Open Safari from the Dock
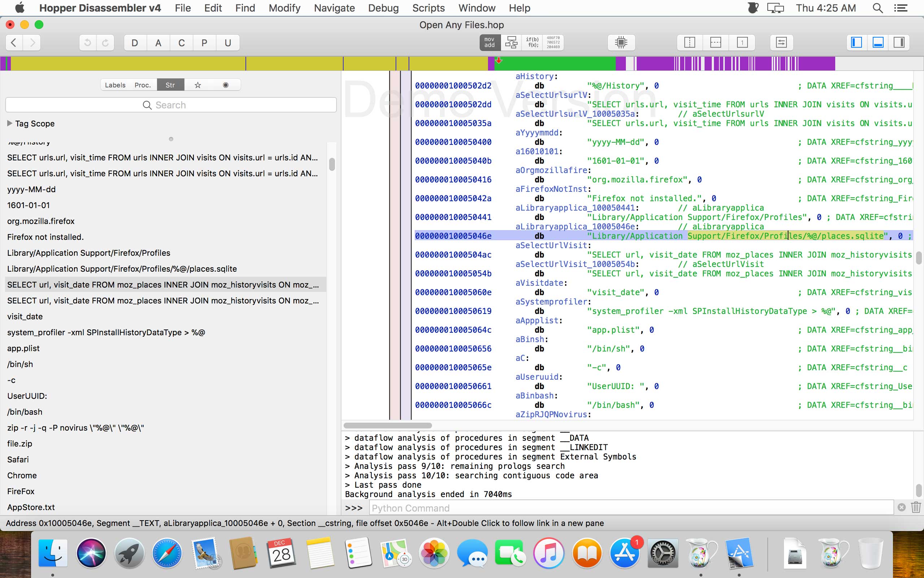 [167, 553]
